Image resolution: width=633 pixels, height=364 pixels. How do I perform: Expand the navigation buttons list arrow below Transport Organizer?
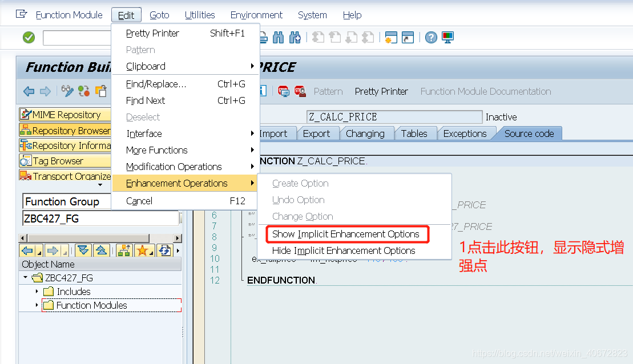100,185
